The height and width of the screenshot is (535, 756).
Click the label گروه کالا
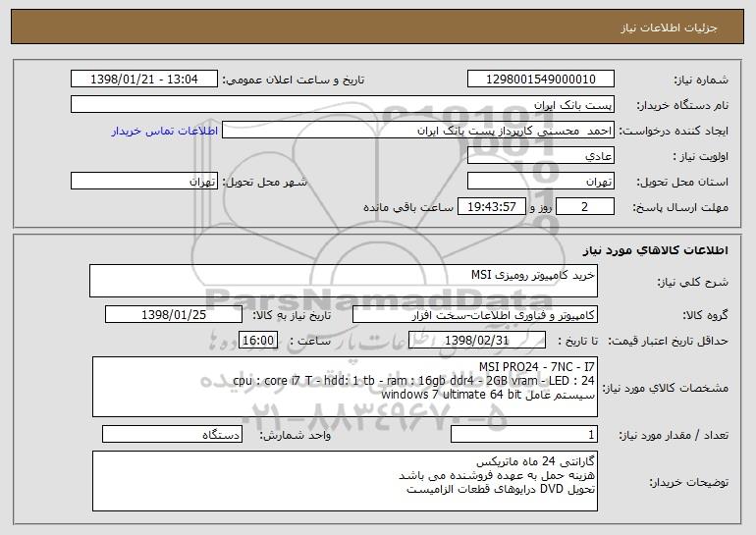pyautogui.click(x=705, y=315)
